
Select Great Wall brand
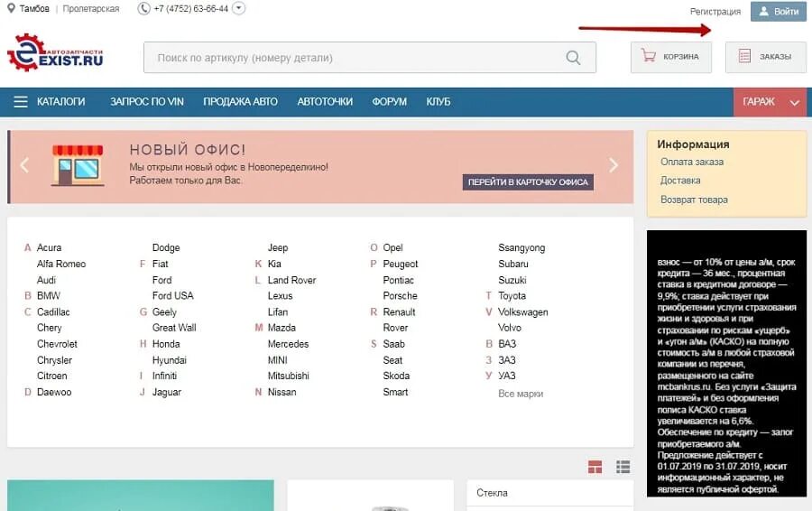(174, 328)
